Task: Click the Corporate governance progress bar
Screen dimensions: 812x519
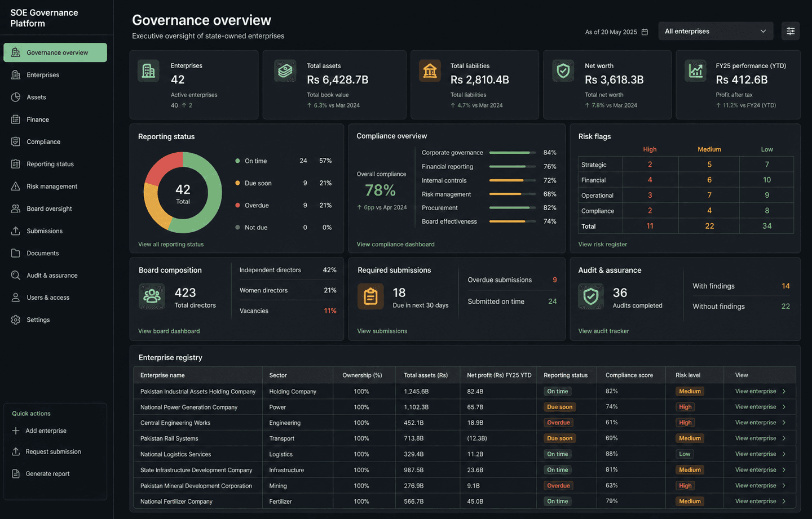Action: [x=513, y=153]
